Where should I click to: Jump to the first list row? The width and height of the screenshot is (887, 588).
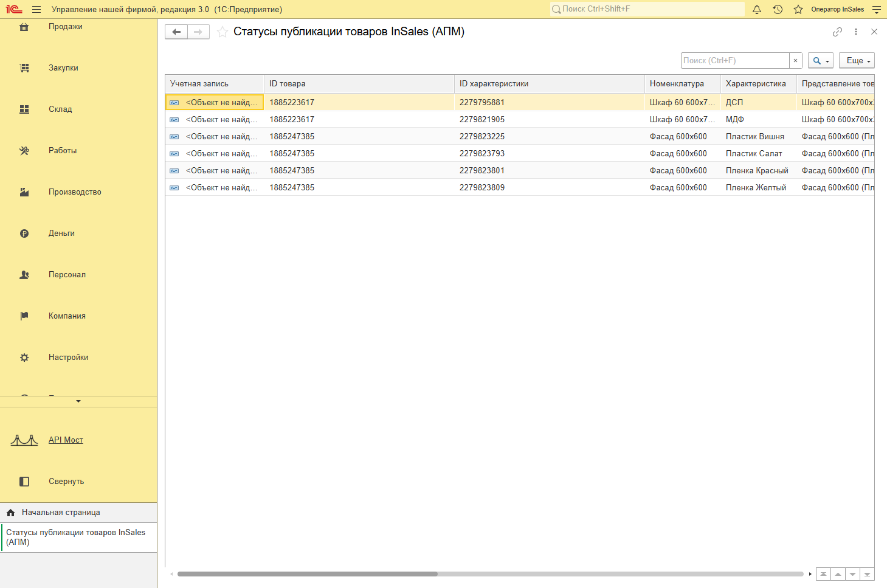[x=823, y=574]
